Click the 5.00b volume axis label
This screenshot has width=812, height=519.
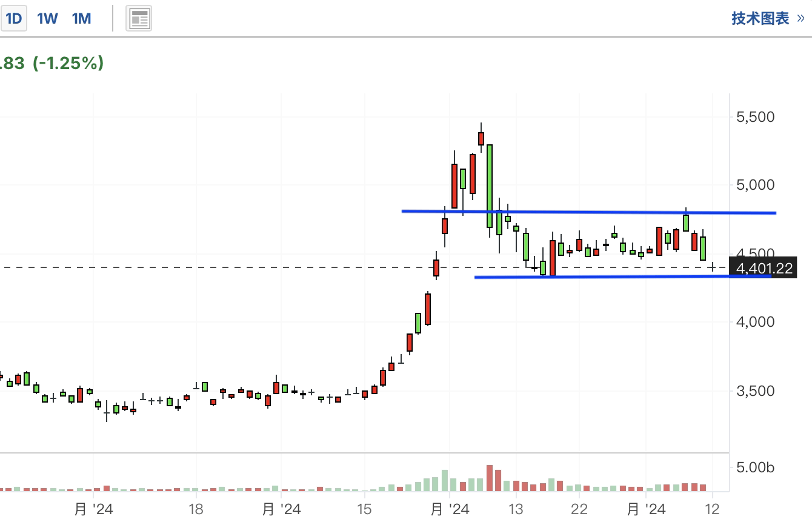click(755, 468)
